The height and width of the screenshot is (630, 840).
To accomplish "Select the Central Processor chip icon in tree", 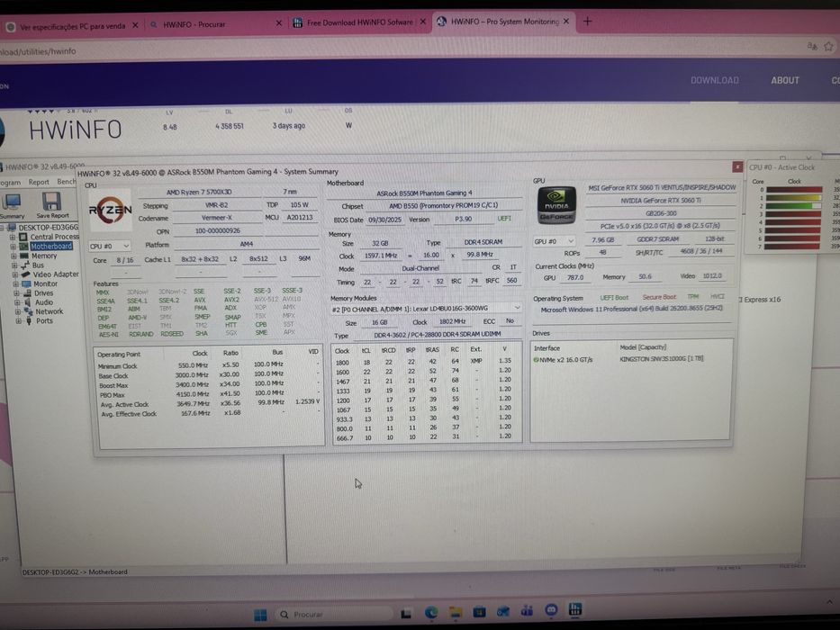I will click(23, 236).
